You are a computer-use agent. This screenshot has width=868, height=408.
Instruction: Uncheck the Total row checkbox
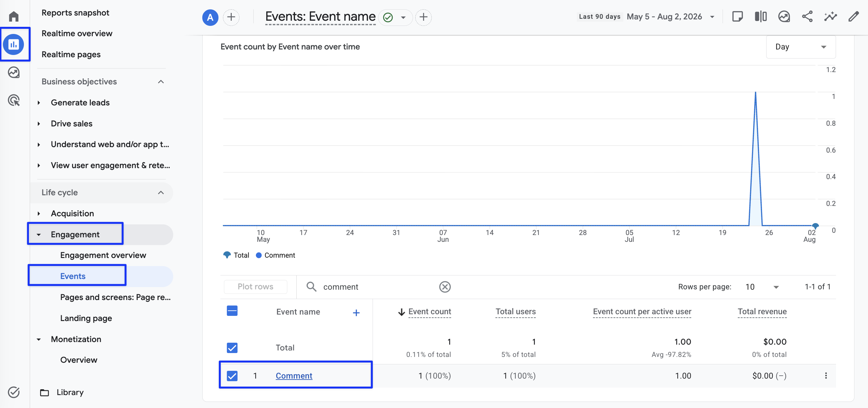tap(232, 348)
